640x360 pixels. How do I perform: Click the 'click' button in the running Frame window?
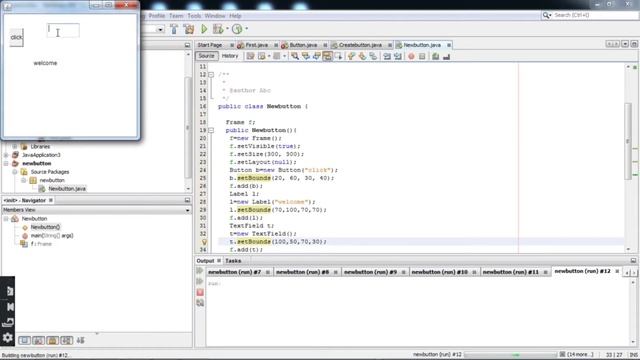click(16, 37)
